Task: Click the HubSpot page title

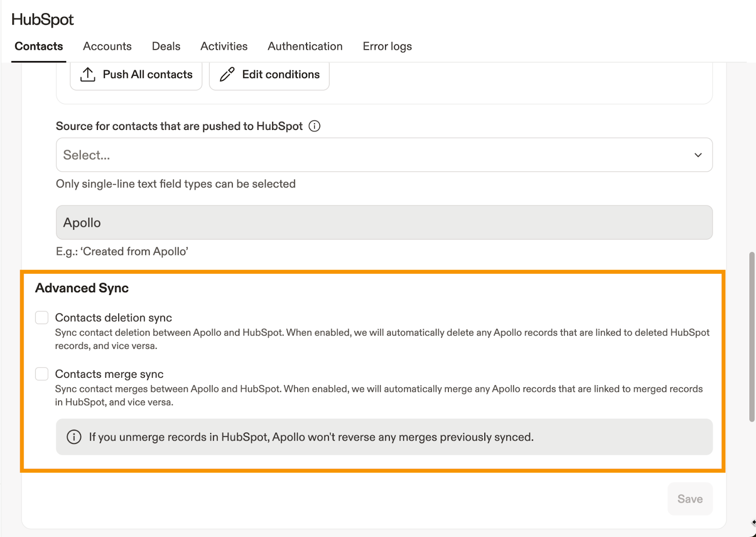Action: 43,19
